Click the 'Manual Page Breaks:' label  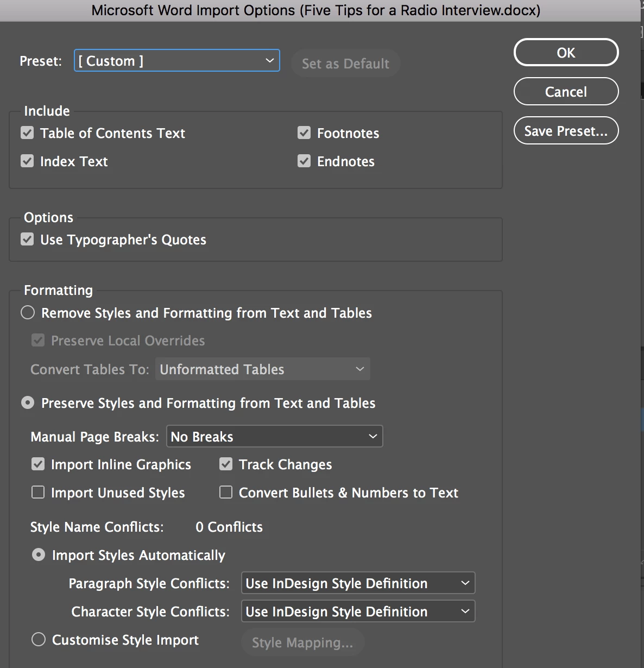(x=95, y=437)
